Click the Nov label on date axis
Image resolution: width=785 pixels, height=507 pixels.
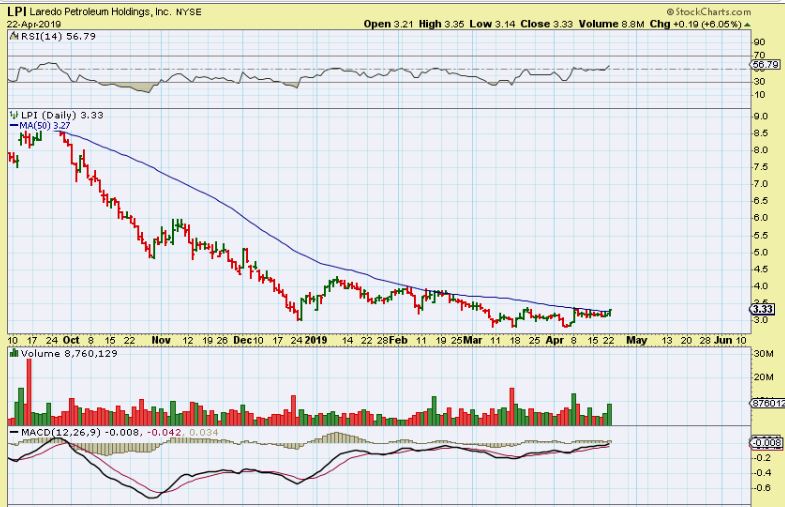(161, 340)
